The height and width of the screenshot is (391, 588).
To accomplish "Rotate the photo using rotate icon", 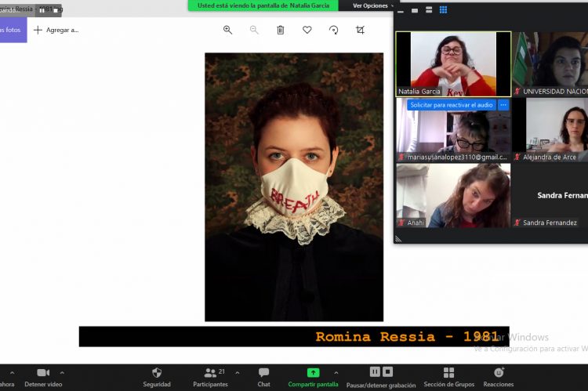I will (x=333, y=30).
